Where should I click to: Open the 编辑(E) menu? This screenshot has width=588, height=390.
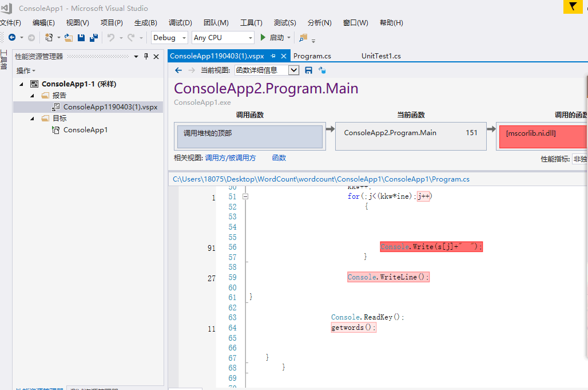[43, 22]
